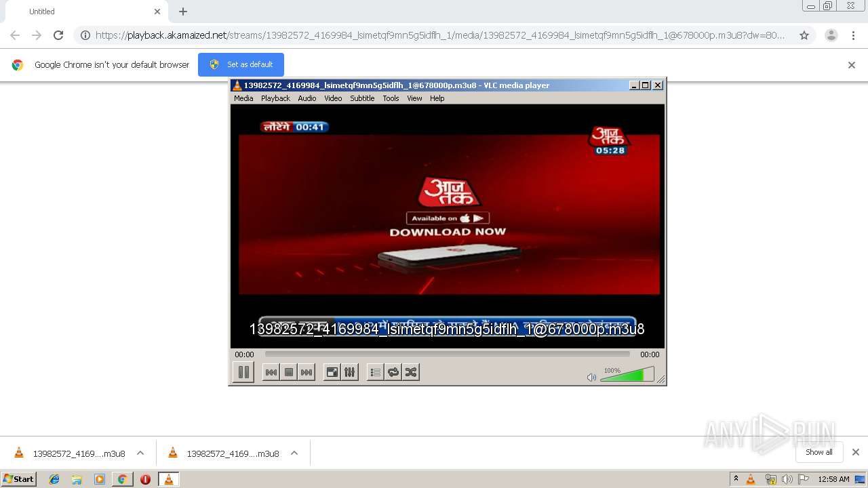Bookmark this page with star icon

point(804,35)
